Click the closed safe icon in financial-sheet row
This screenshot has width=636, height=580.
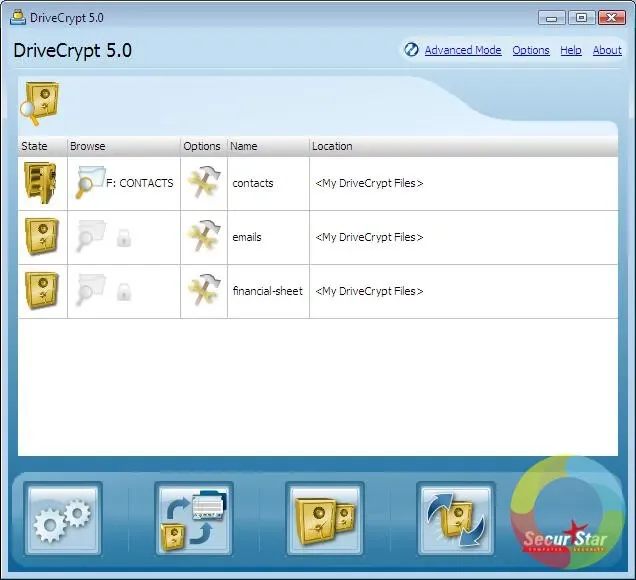[x=42, y=290]
